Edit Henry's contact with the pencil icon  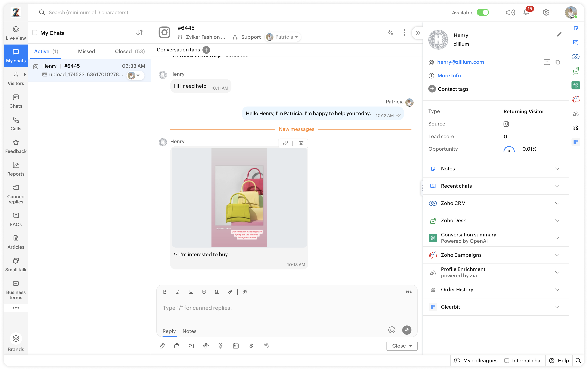point(559,34)
